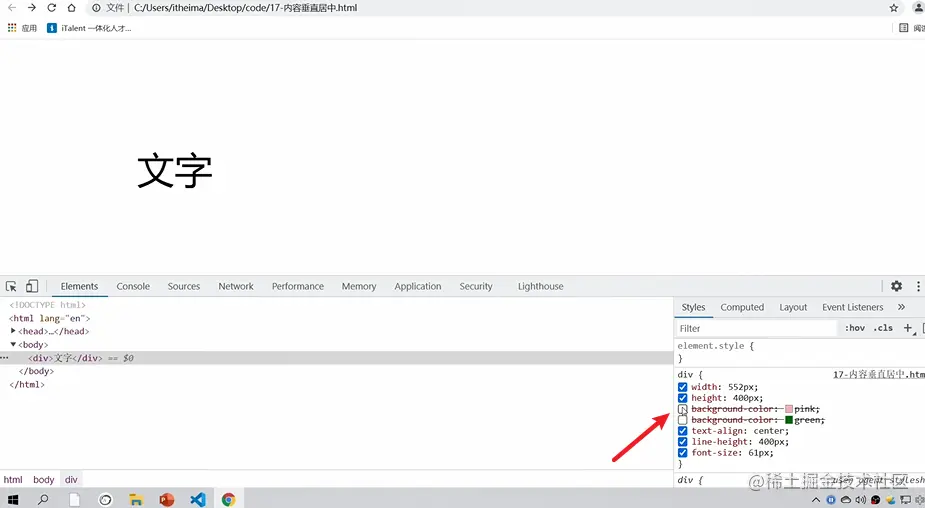The height and width of the screenshot is (508, 925).
Task: Switch to the Console tab
Action: pos(133,286)
